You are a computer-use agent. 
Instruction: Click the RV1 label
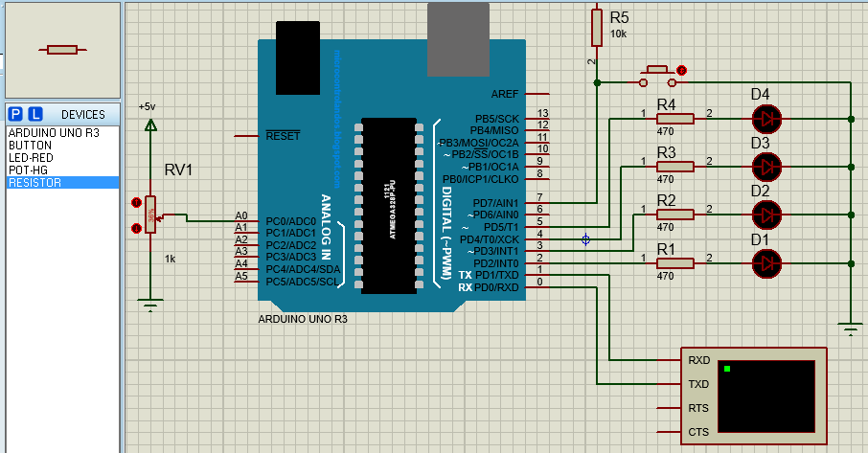point(178,170)
